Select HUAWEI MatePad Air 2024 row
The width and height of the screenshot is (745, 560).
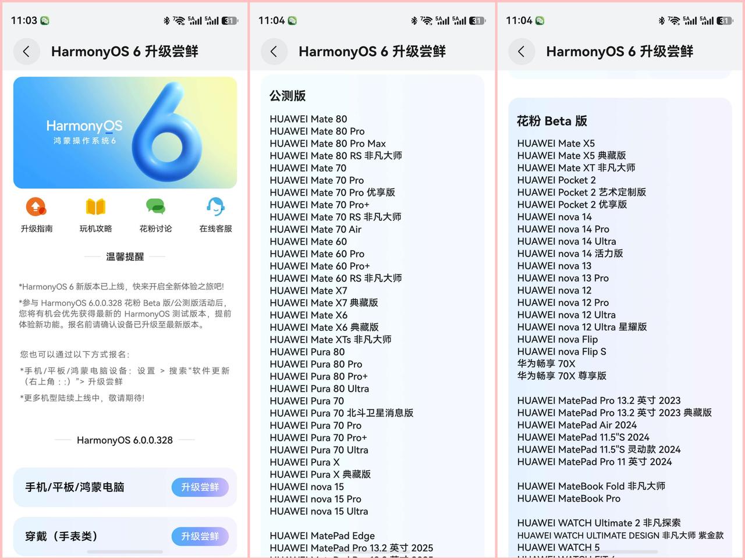point(577,425)
